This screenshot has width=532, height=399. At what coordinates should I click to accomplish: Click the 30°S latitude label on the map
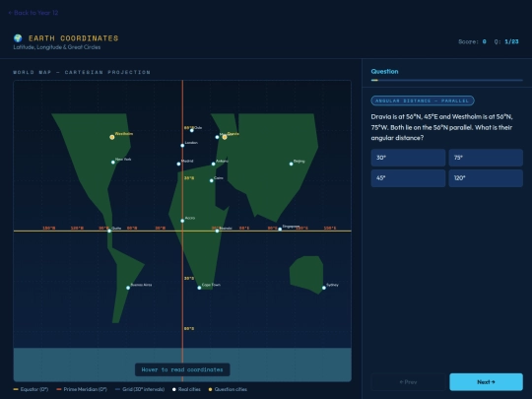point(189,279)
